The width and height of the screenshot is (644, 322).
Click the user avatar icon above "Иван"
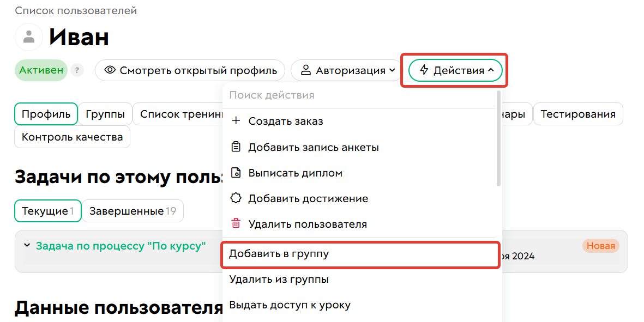(x=28, y=37)
